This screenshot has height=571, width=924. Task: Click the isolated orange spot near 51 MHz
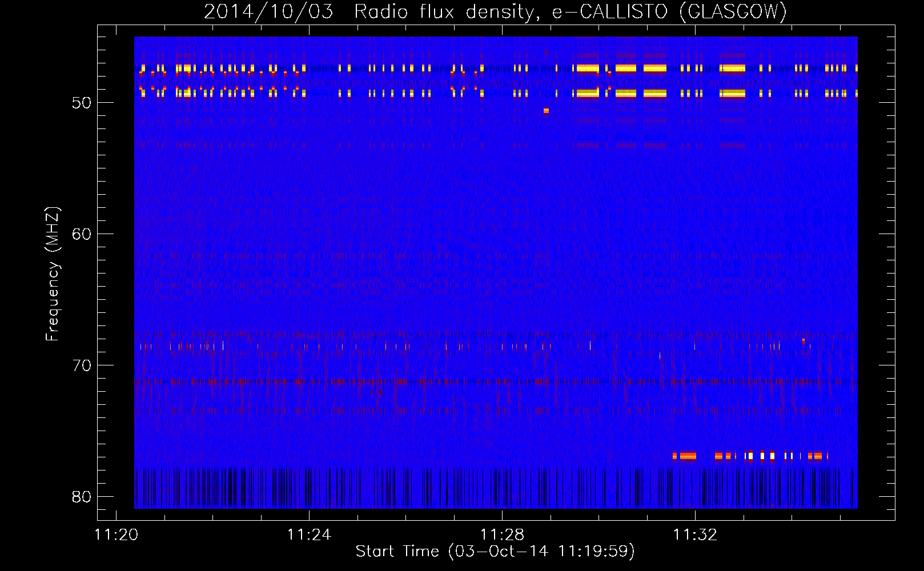(x=546, y=111)
